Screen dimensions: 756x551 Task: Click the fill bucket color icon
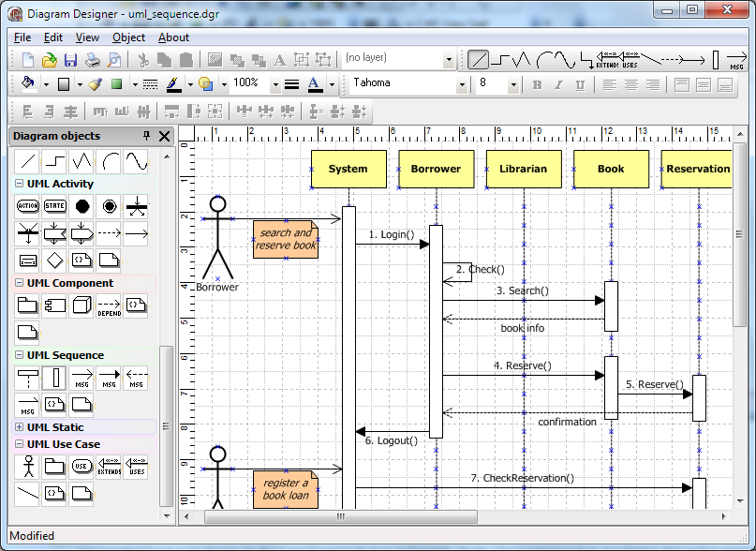pyautogui.click(x=28, y=84)
